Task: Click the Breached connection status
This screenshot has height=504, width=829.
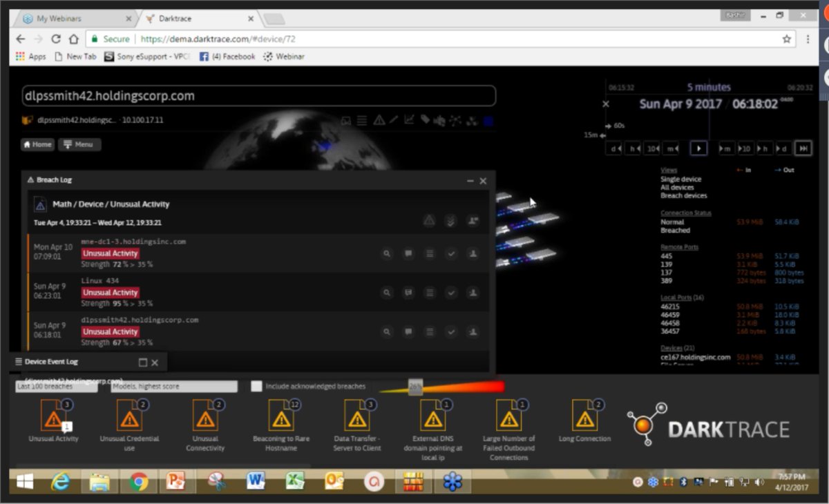Action: point(675,230)
